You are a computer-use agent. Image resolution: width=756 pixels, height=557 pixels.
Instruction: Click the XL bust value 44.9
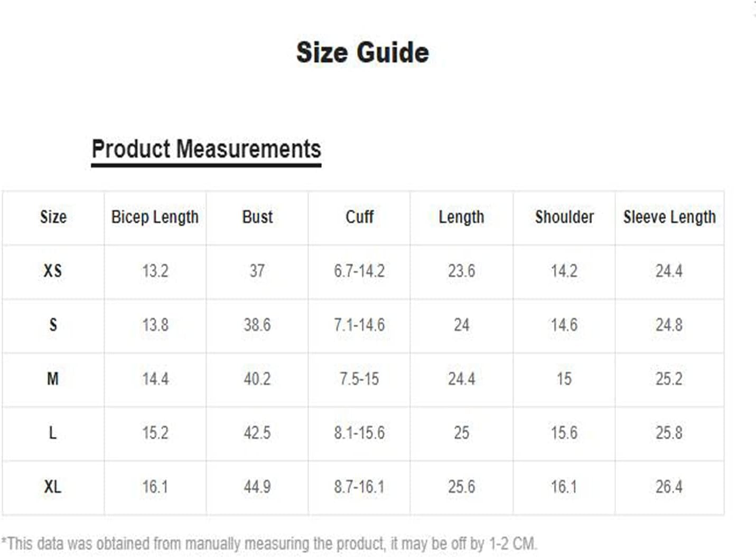tap(257, 486)
